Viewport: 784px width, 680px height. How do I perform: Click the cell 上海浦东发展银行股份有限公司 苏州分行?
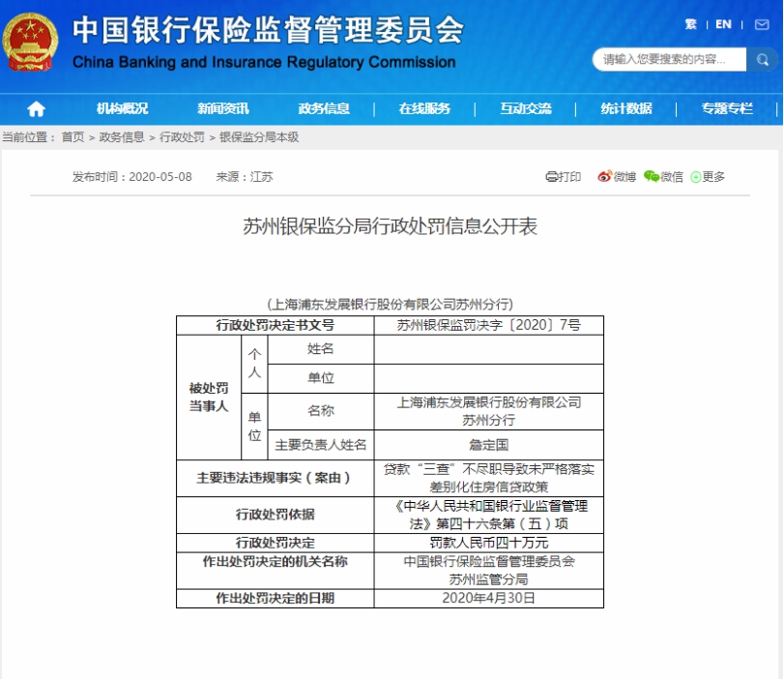pyautogui.click(x=489, y=411)
